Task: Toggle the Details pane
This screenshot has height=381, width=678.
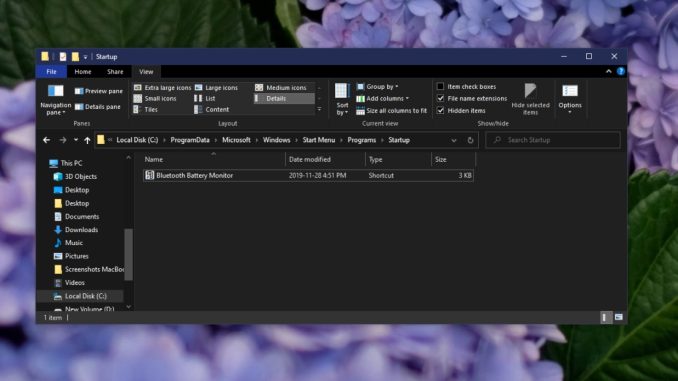Action: [98, 107]
